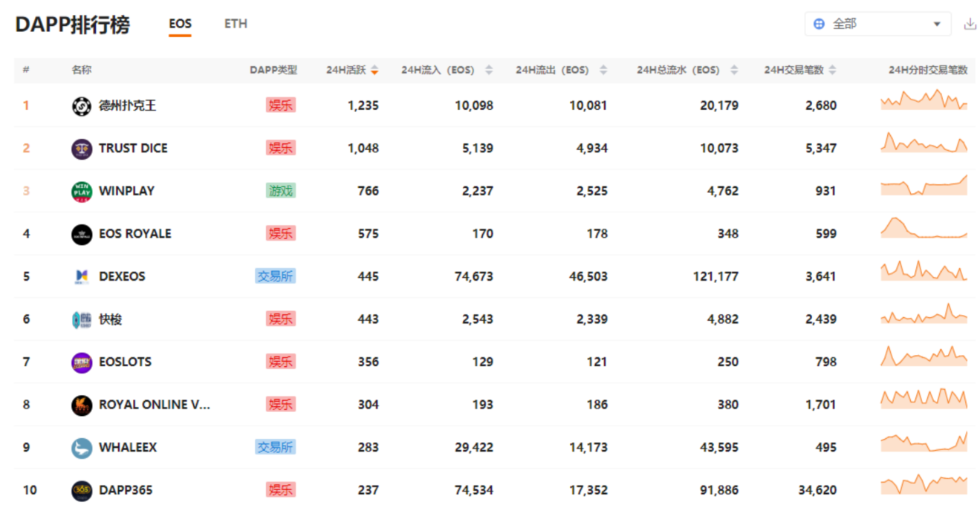
Task: Click the DEXEOS exchange logo icon
Action: click(x=82, y=277)
